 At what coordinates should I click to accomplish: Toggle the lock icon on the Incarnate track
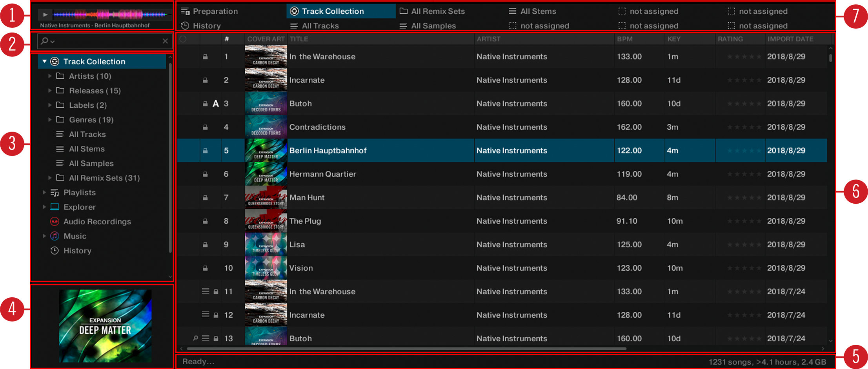click(205, 80)
